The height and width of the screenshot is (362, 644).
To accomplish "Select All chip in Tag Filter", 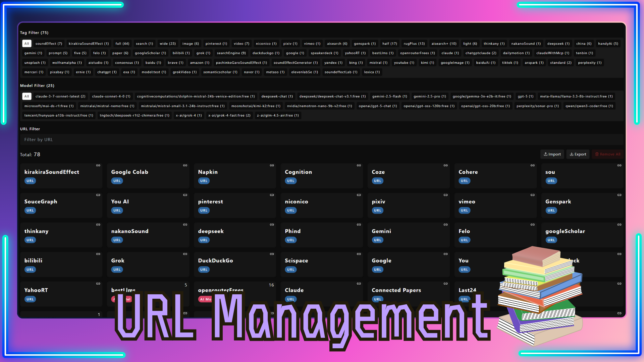I will click(27, 44).
